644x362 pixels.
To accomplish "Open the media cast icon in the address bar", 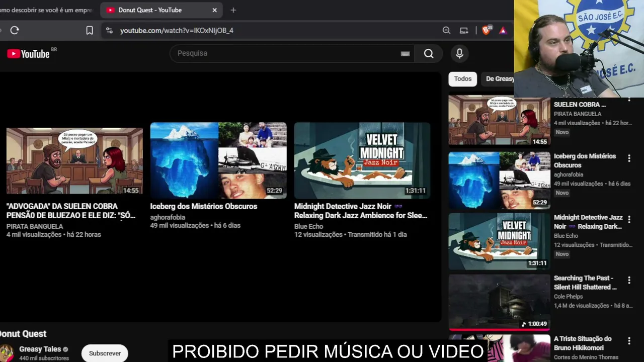I will click(464, 30).
